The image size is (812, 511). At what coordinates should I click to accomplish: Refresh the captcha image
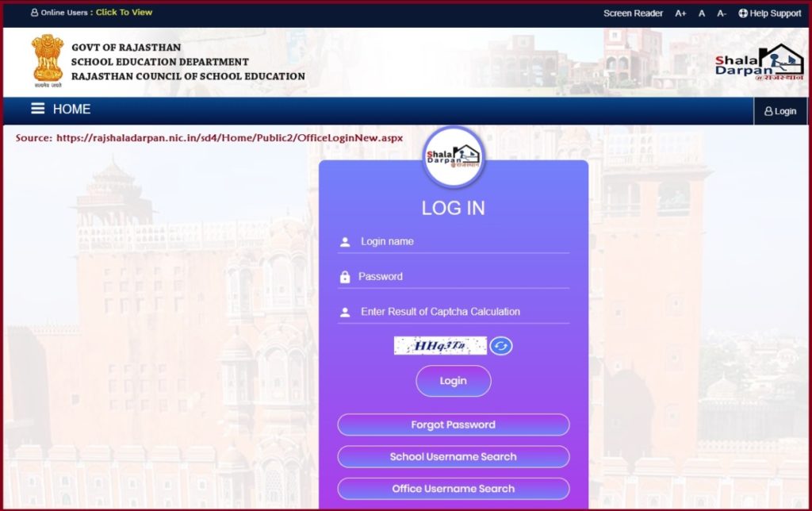point(502,347)
